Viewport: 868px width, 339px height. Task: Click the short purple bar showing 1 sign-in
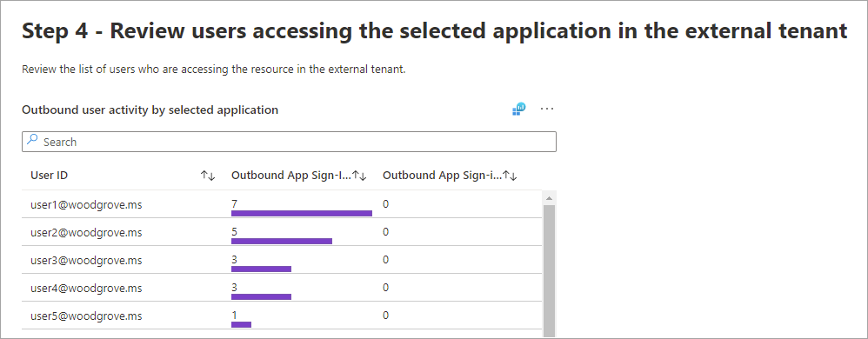[242, 324]
